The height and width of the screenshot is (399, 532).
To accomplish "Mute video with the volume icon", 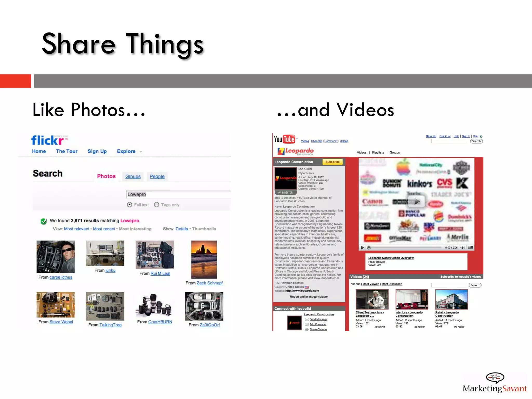I will click(x=463, y=248).
